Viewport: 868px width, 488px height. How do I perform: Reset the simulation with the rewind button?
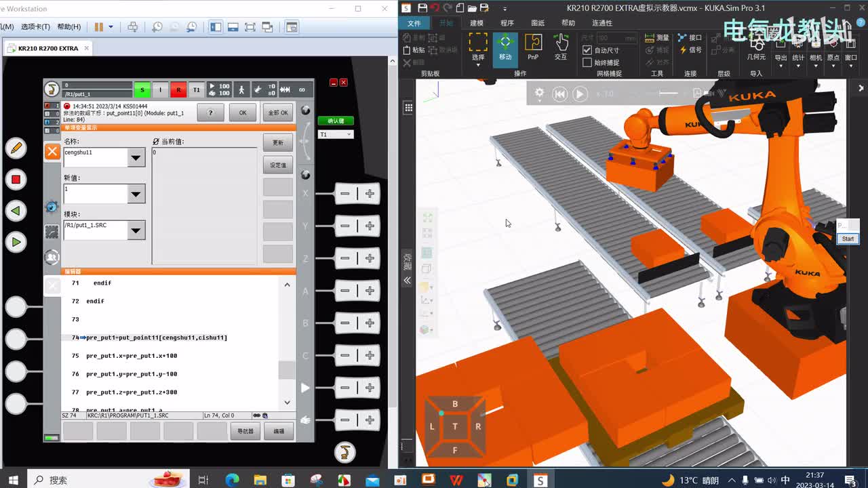coord(559,94)
